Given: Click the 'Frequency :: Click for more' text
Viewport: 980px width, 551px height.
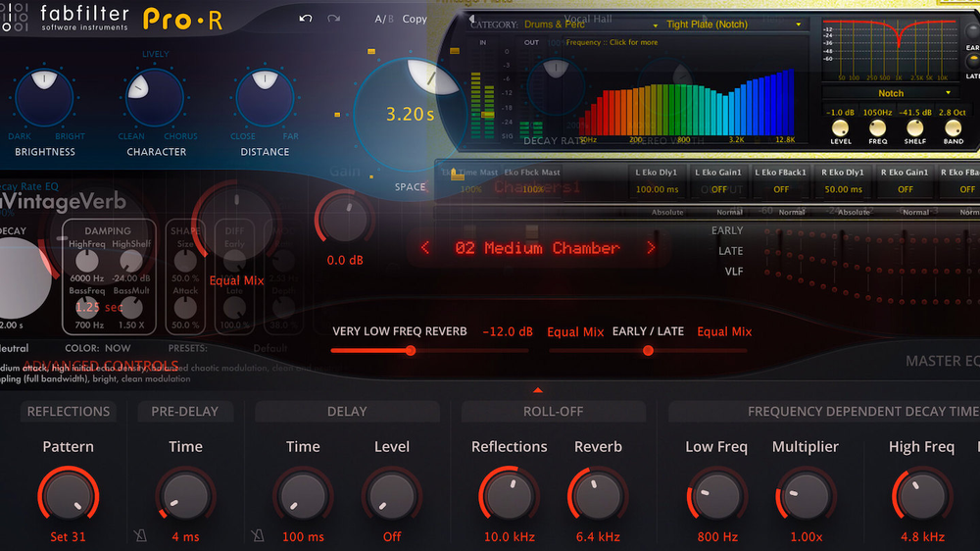Looking at the screenshot, I should coord(612,42).
